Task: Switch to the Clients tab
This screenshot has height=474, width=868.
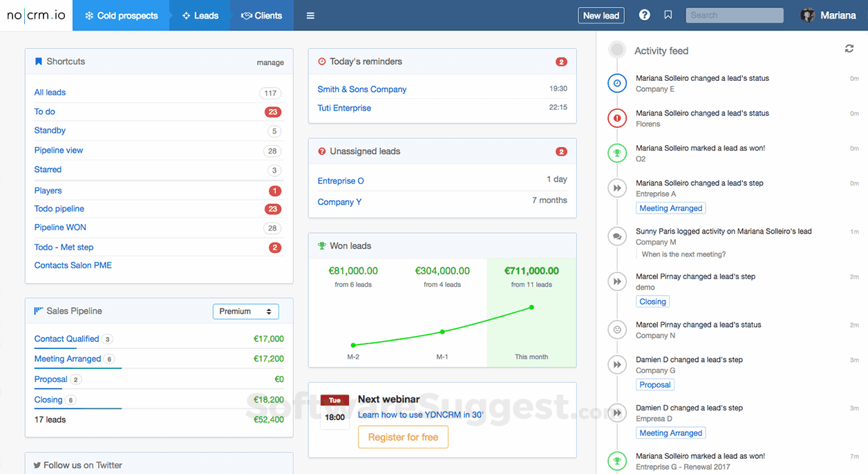Action: 261,15
